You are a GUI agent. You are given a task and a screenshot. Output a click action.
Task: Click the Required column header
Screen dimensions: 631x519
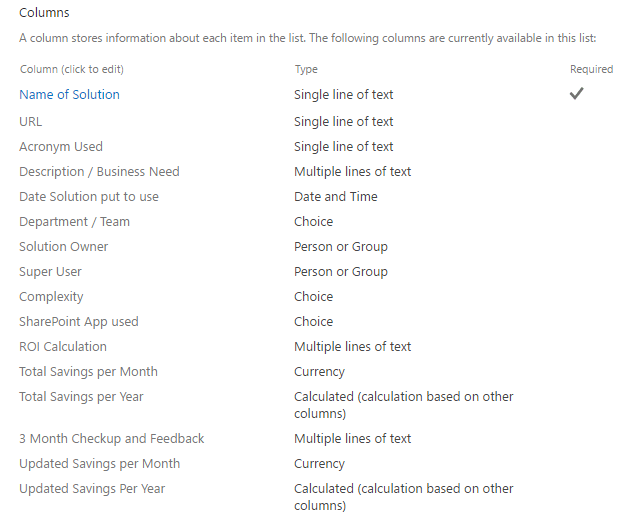tap(591, 69)
